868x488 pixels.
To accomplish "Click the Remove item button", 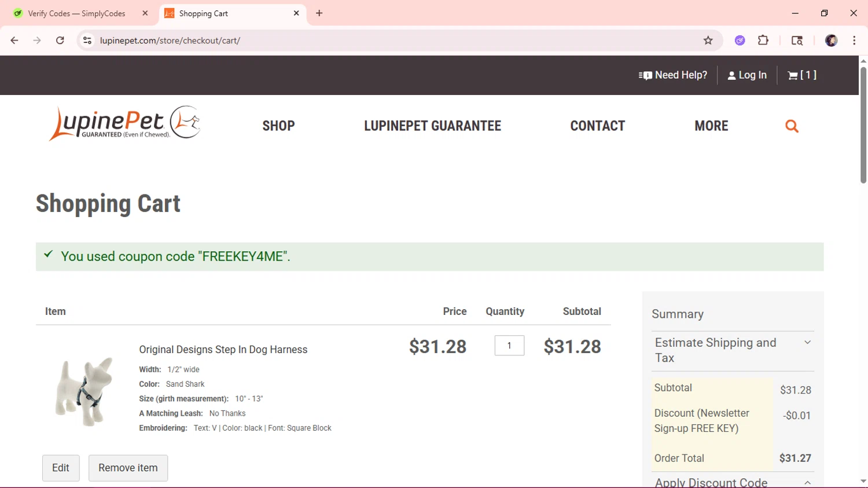I will click(x=128, y=468).
